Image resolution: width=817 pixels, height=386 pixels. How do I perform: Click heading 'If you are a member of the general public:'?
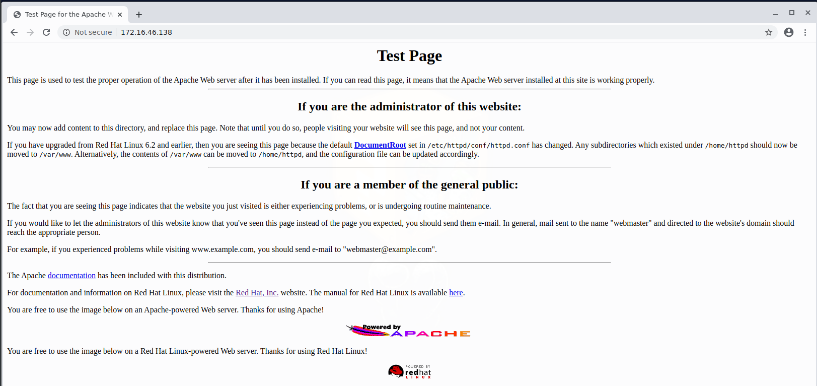pos(409,185)
